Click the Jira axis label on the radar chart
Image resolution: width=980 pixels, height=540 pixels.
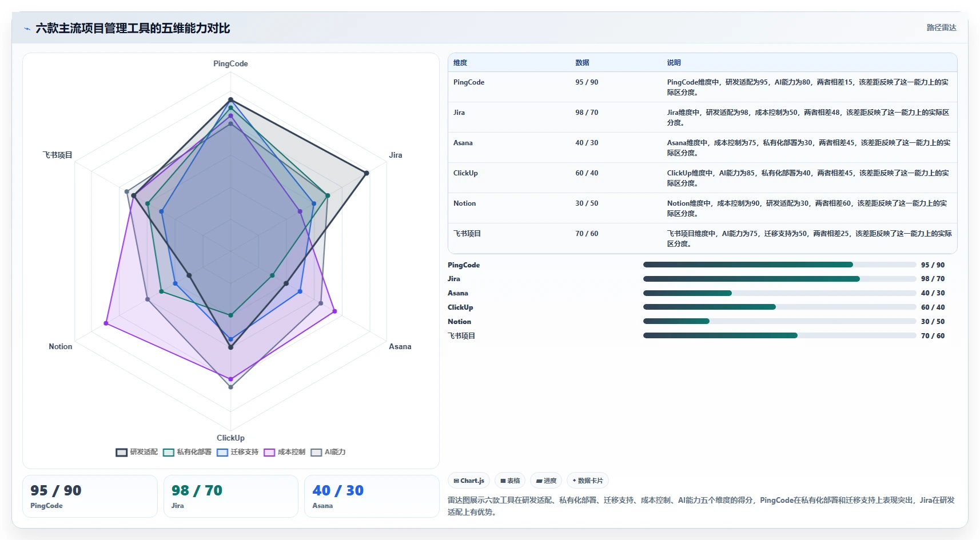tap(396, 155)
